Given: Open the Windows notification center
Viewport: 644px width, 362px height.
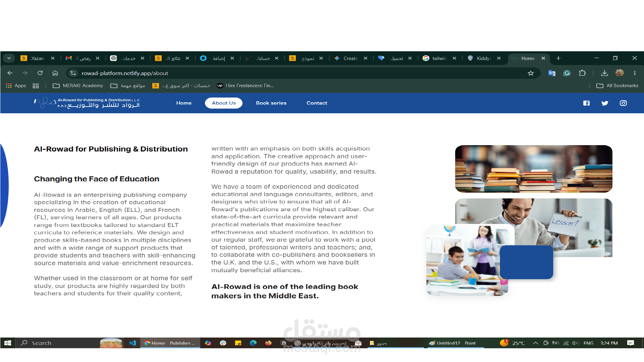Looking at the screenshot, I should (x=631, y=343).
